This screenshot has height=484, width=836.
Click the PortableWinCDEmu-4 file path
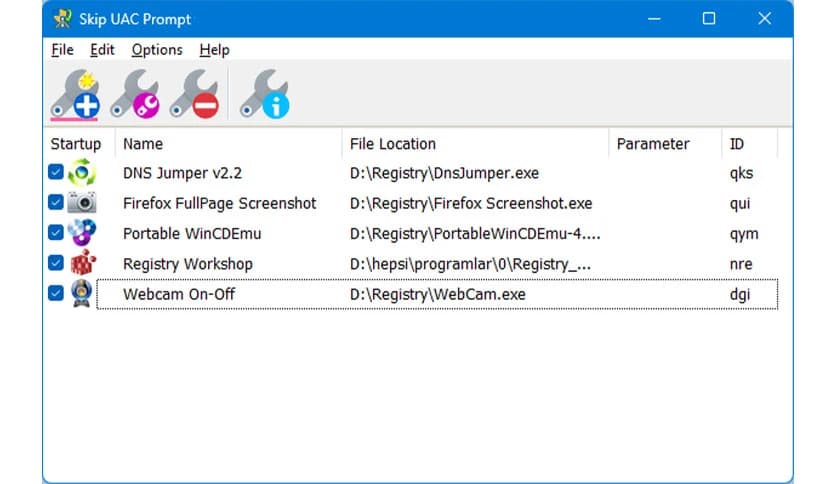click(475, 233)
